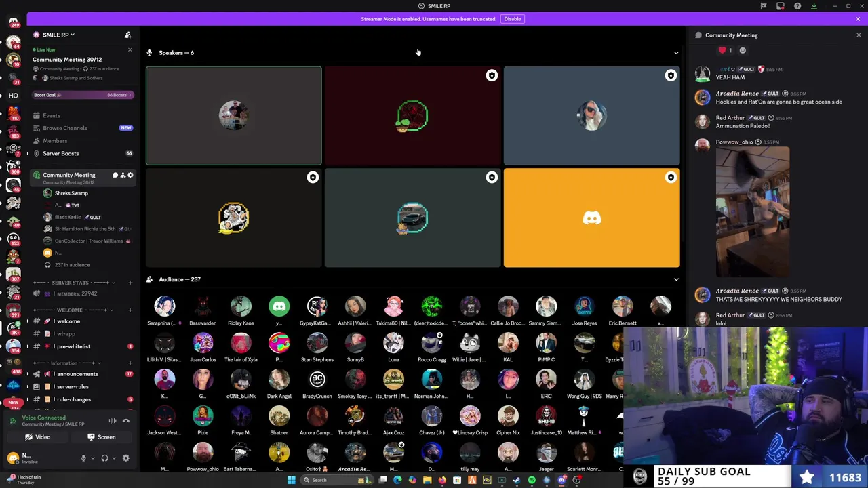The height and width of the screenshot is (488, 868).
Task: Click the invite people icon beside SMILE RP
Action: pyautogui.click(x=127, y=35)
